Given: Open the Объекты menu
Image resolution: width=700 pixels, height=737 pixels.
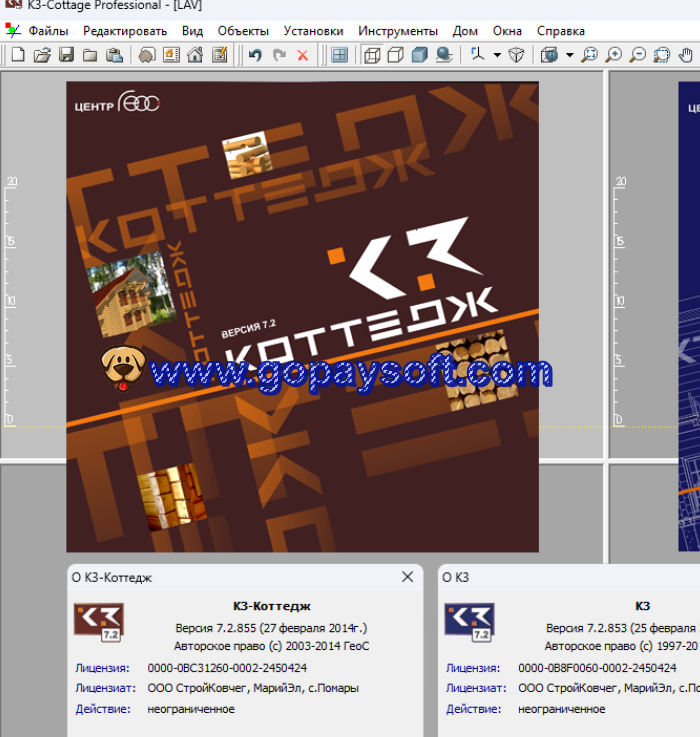Looking at the screenshot, I should tap(243, 31).
